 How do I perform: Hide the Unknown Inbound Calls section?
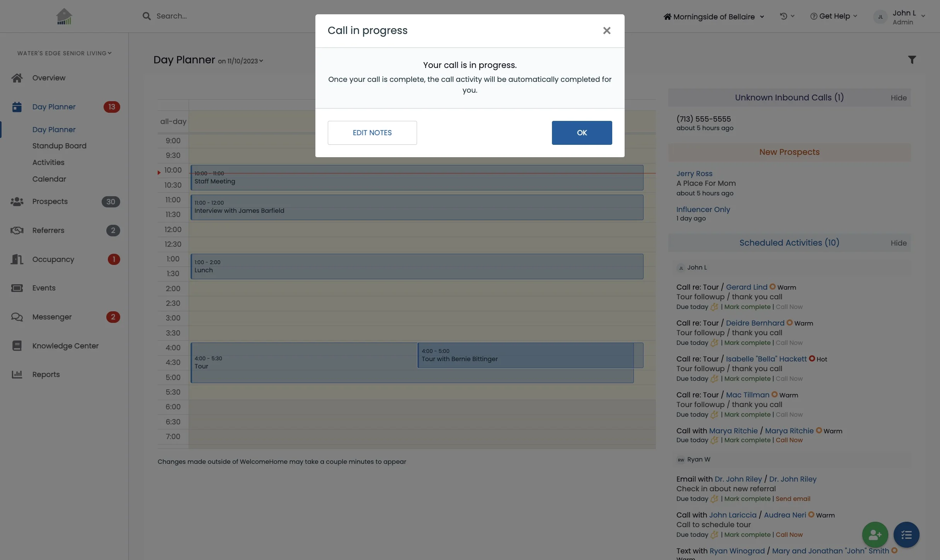click(898, 98)
